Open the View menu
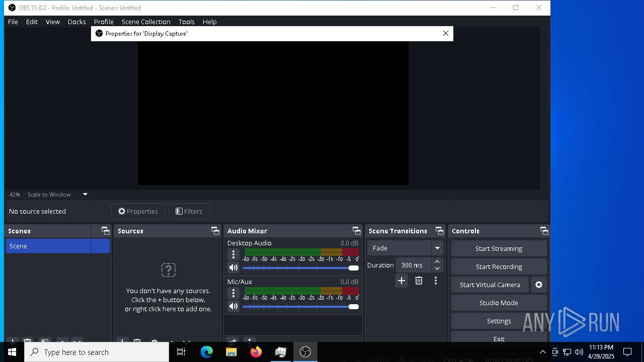 [x=53, y=22]
